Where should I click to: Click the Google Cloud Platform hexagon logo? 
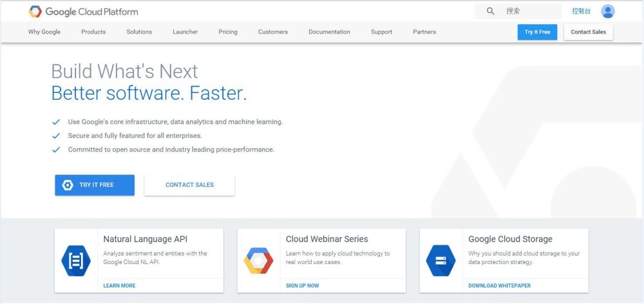tap(35, 12)
